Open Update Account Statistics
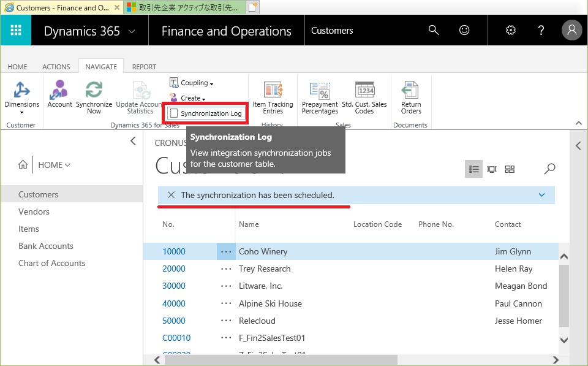Screen dimensions: 588x366 [140, 97]
